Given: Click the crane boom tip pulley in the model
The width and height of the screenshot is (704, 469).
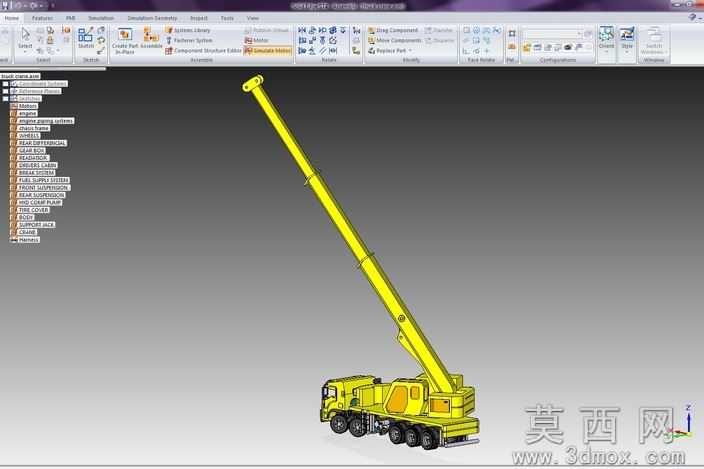Looking at the screenshot, I should coord(253,83).
